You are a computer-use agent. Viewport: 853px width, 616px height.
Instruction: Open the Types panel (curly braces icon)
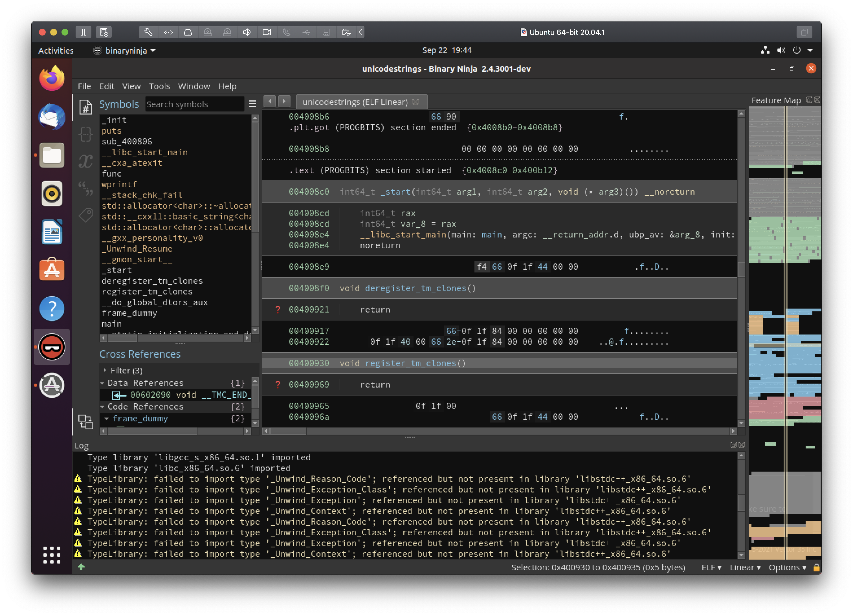pyautogui.click(x=86, y=134)
